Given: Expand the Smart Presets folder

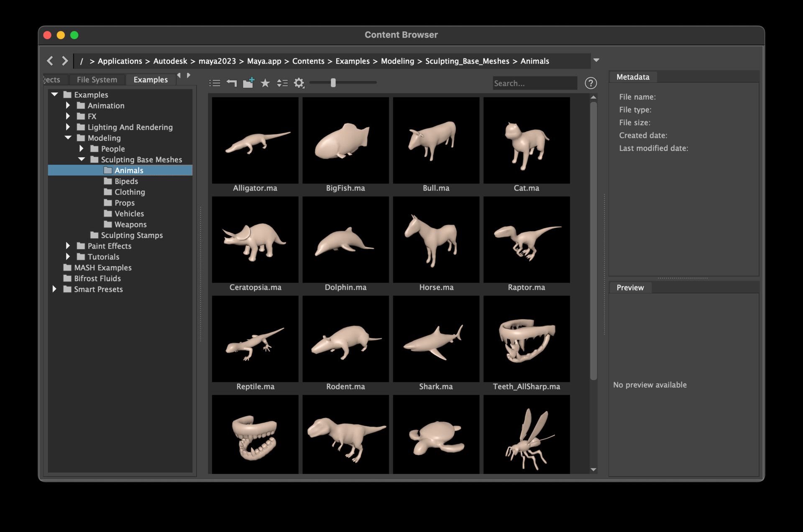Looking at the screenshot, I should point(54,289).
